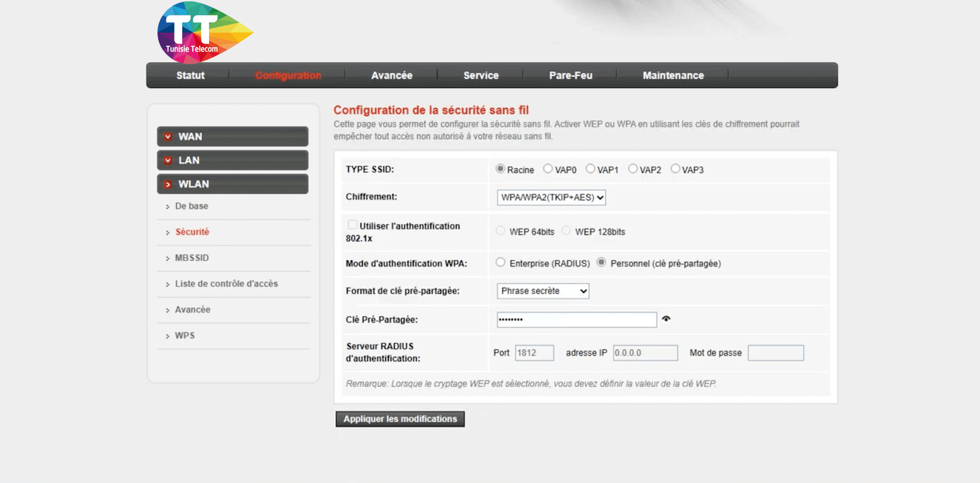Collapse the WLAN section arrow icon
This screenshot has width=980, height=483.
tap(168, 185)
